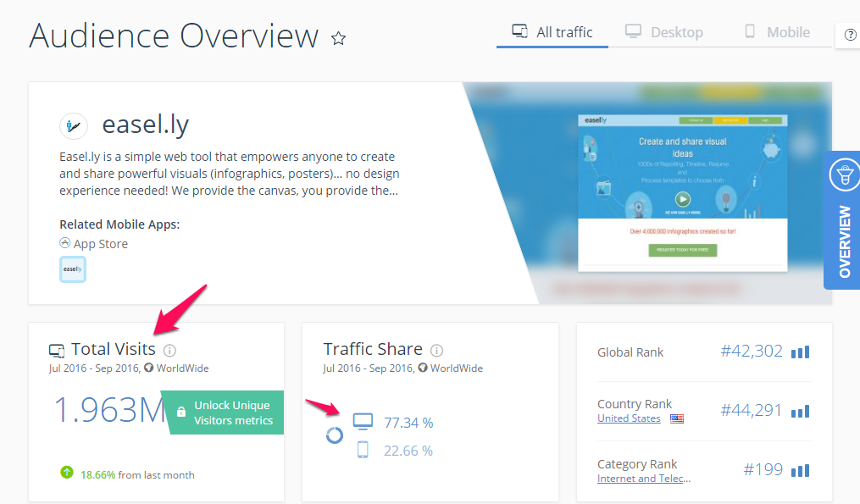Screen dimensions: 860x504
Task: Click the traffic share donut chart
Action: [x=334, y=435]
